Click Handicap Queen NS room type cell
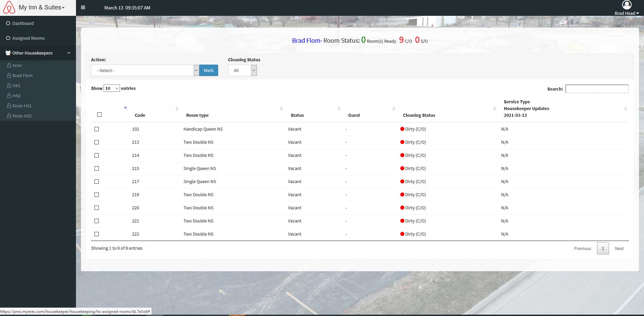The height and width of the screenshot is (316, 644). [x=203, y=129]
